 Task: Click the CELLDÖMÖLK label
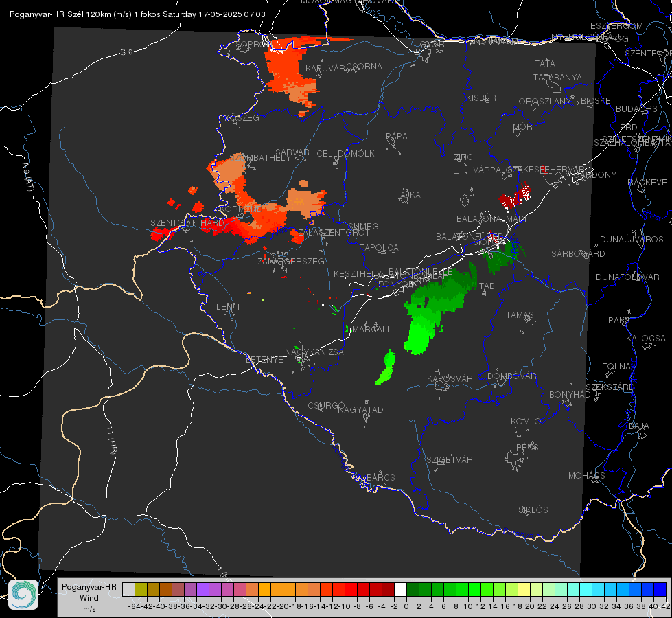point(346,153)
